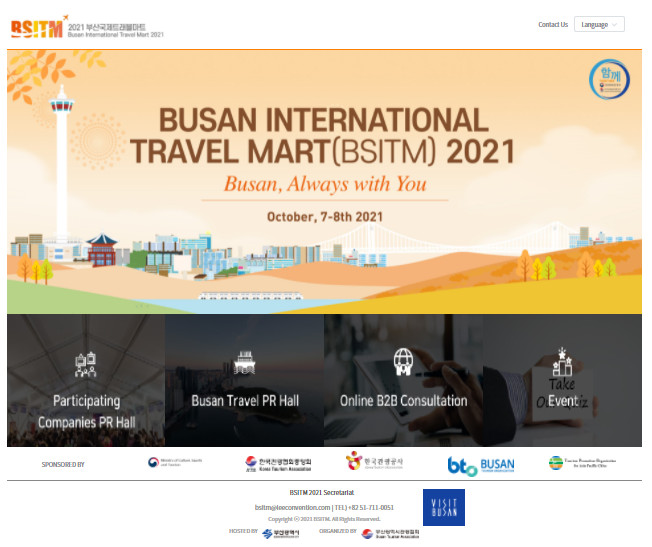
Task: Click the podium stars icon above Event
Action: tap(562, 361)
